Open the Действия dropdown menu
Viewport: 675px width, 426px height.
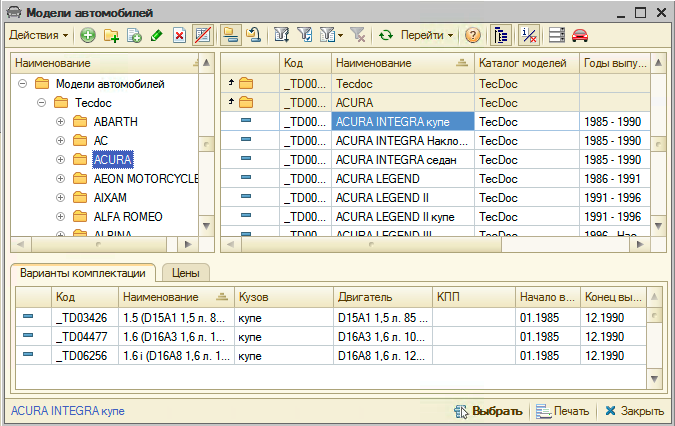click(38, 35)
